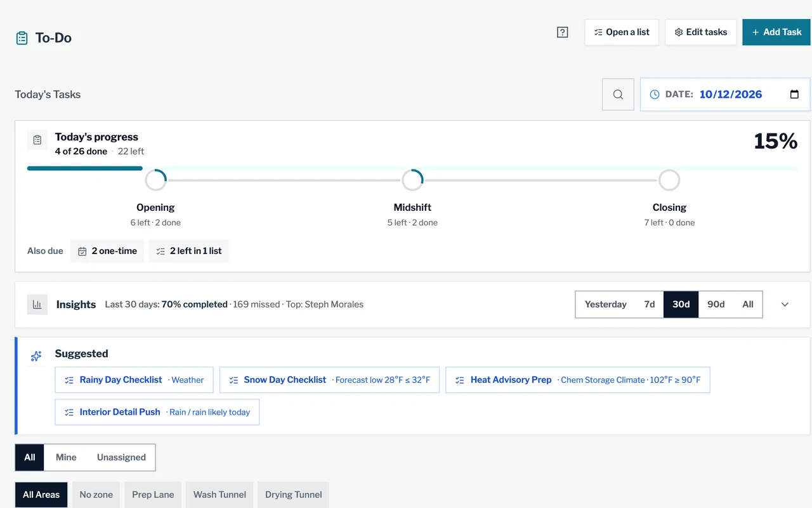Select the All insights range
The image size is (812, 508).
pyautogui.click(x=748, y=305)
